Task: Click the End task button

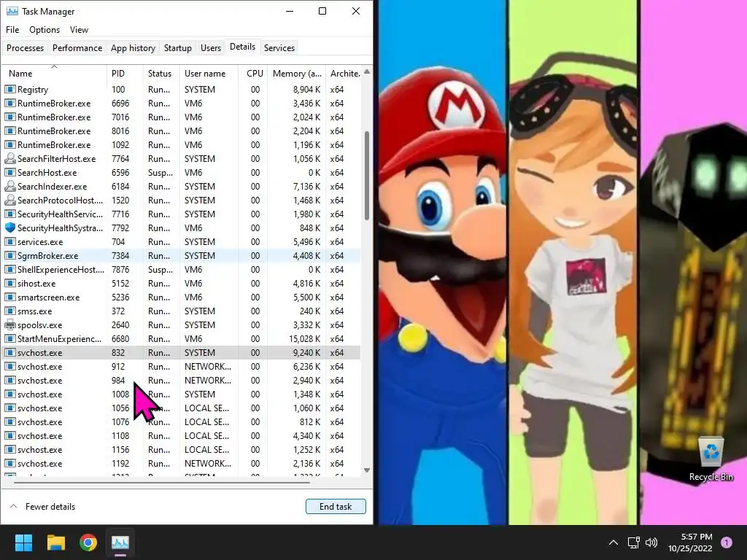Action: [336, 507]
